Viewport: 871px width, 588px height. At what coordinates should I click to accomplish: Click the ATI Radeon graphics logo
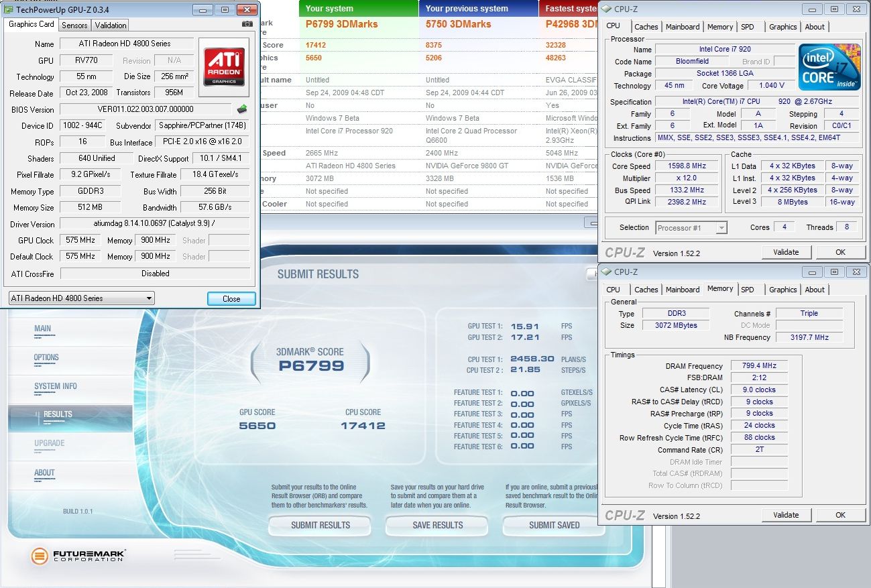[225, 68]
